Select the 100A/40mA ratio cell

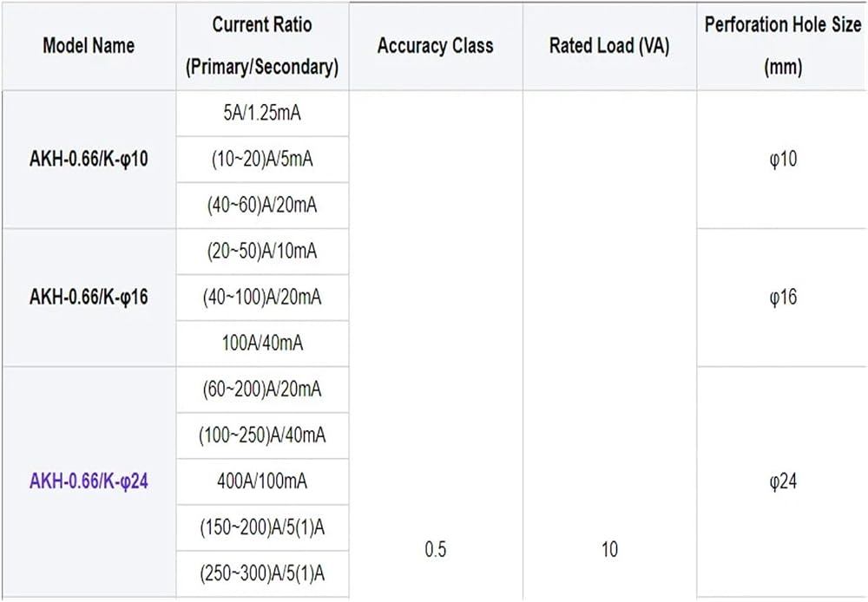[x=262, y=343]
